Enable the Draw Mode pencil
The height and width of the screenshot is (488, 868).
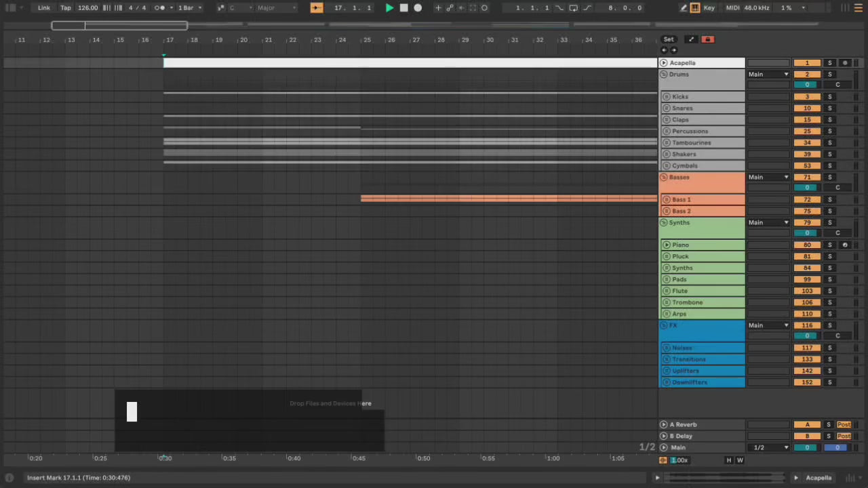(683, 8)
